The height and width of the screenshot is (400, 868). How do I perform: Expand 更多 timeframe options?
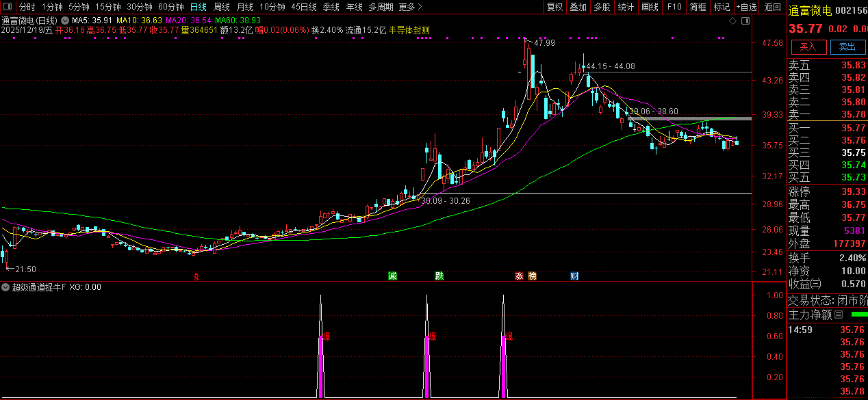pos(409,7)
